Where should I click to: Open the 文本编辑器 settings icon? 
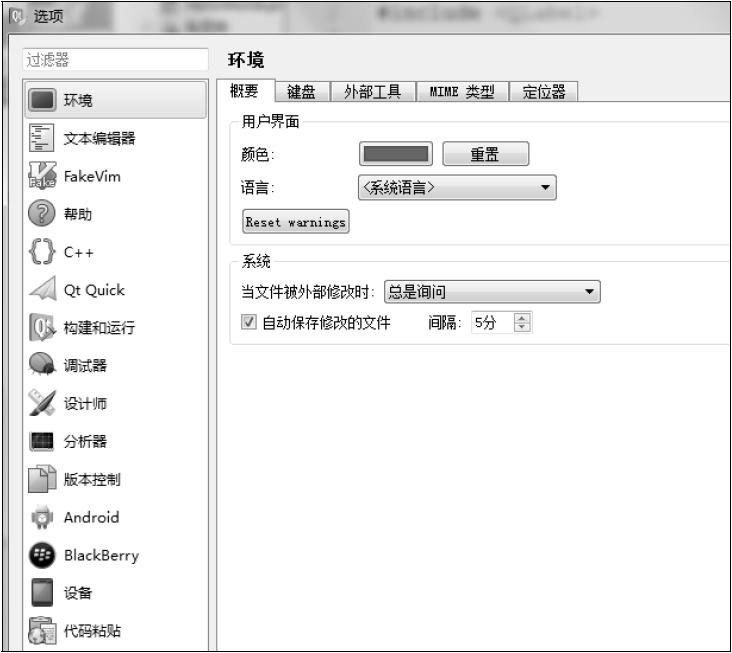(42, 138)
